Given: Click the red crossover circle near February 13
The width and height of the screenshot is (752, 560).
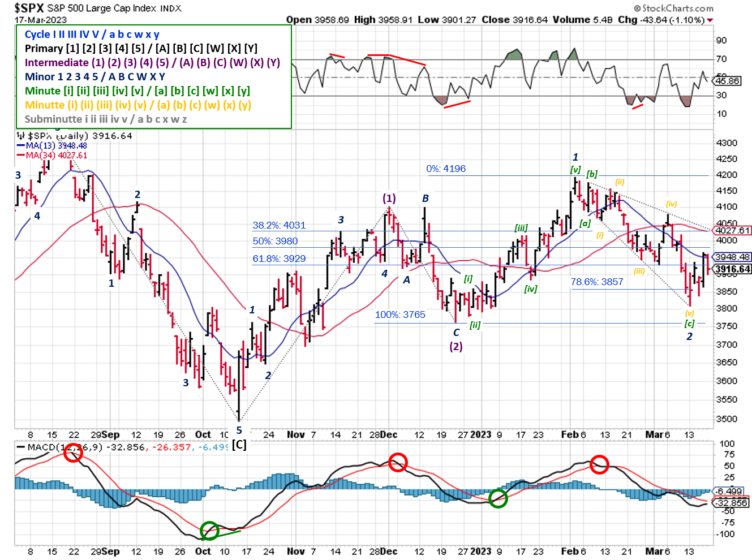Looking at the screenshot, I should [600, 465].
